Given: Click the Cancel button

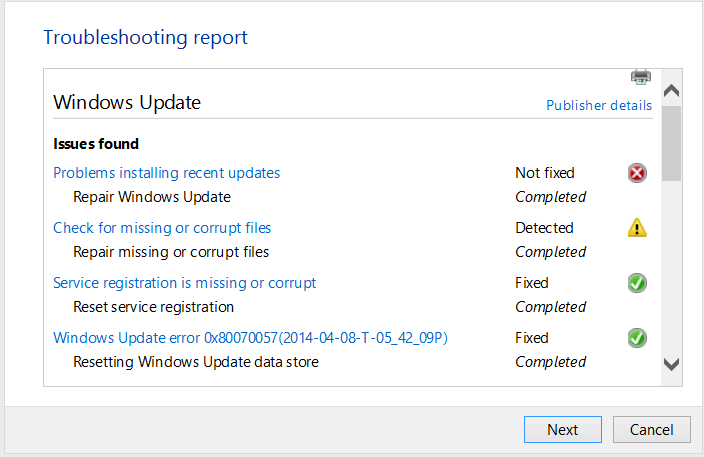Looking at the screenshot, I should (x=651, y=430).
